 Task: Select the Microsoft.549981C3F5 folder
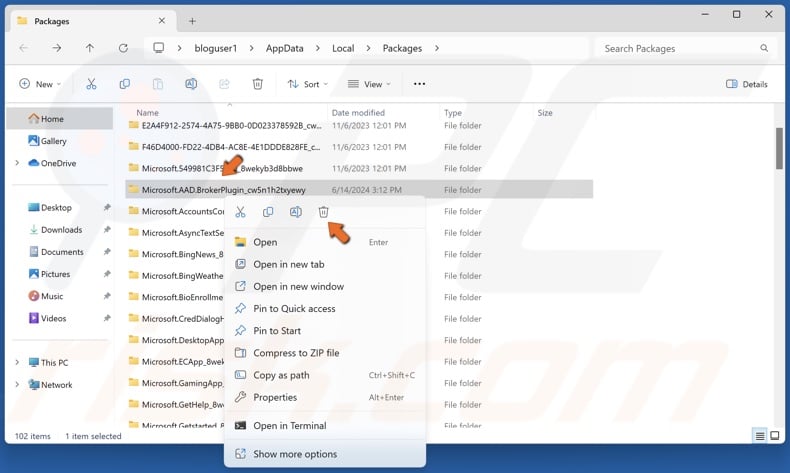coord(359,168)
